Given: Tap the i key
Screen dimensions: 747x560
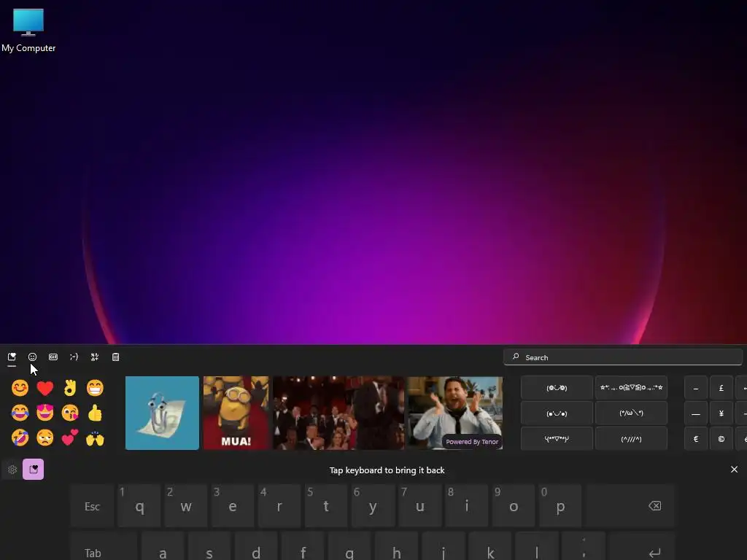Looking at the screenshot, I should pos(466,506).
